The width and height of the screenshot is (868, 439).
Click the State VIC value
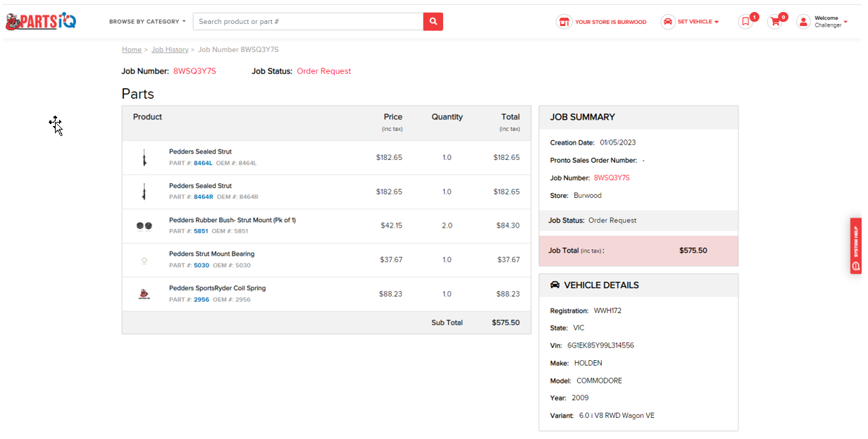click(578, 328)
